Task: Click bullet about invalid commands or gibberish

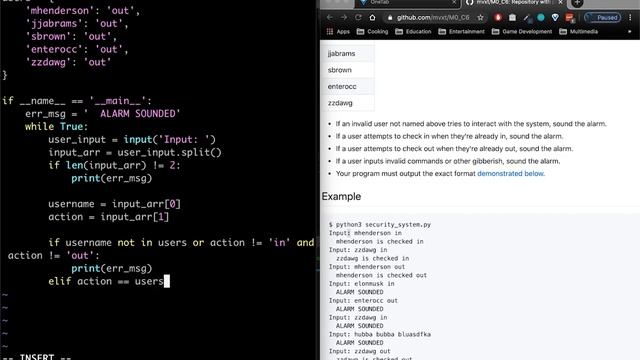Action: click(x=448, y=161)
